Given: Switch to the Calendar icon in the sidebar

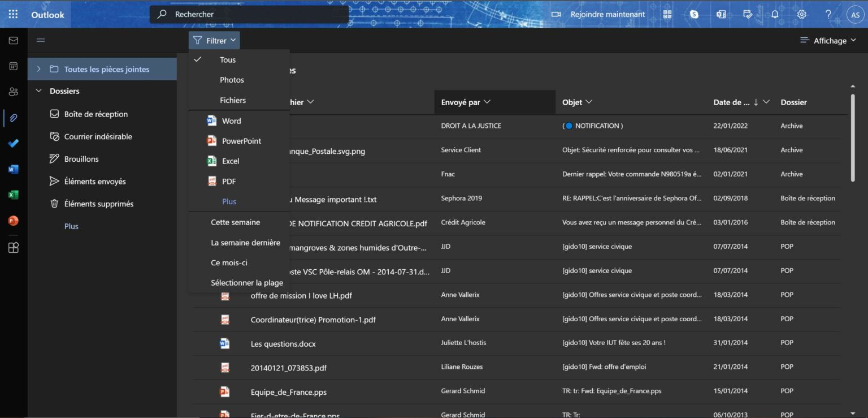Looking at the screenshot, I should 12,66.
